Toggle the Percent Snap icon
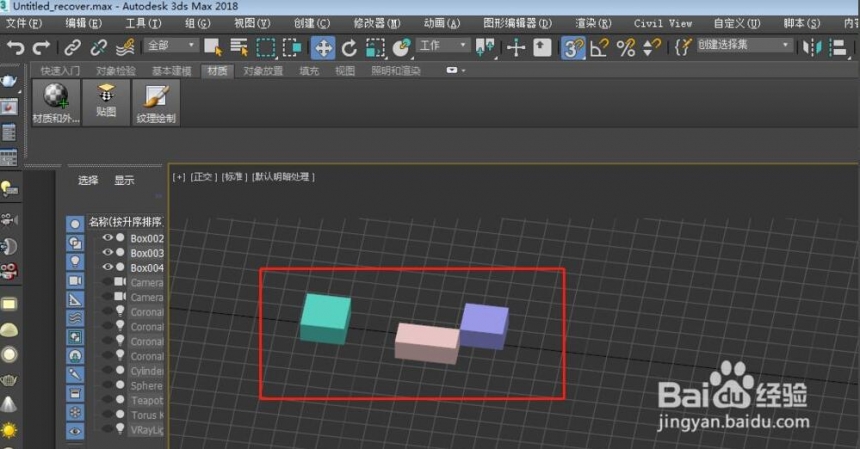Viewport: 860px width, 449px height. 626,48
